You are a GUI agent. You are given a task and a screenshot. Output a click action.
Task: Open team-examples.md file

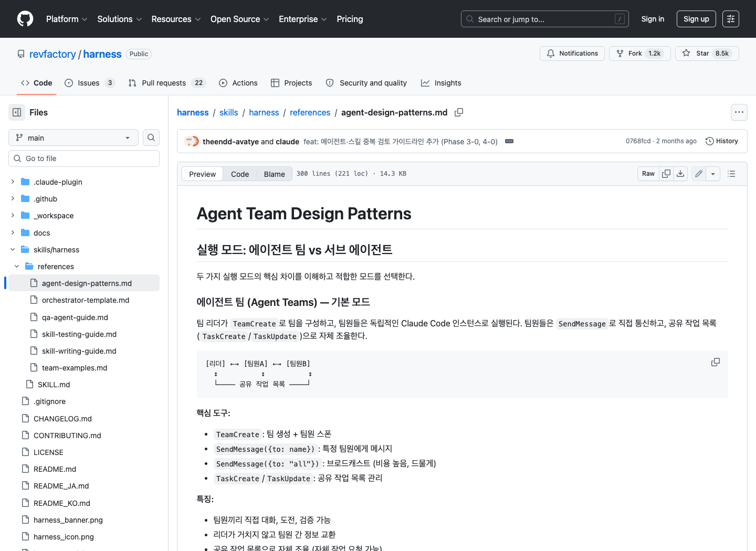(75, 368)
